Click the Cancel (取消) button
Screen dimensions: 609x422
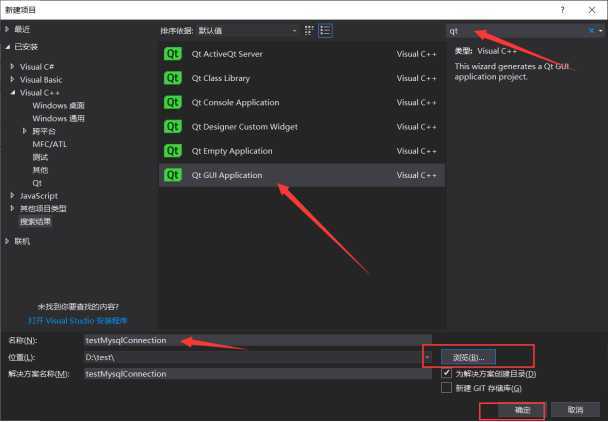pyautogui.click(x=575, y=410)
